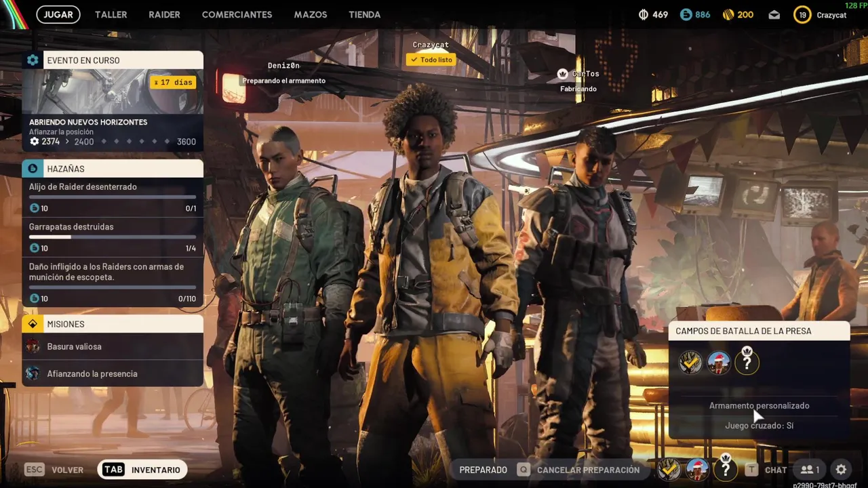
Task: Switch to the TALLER tab
Action: point(111,14)
